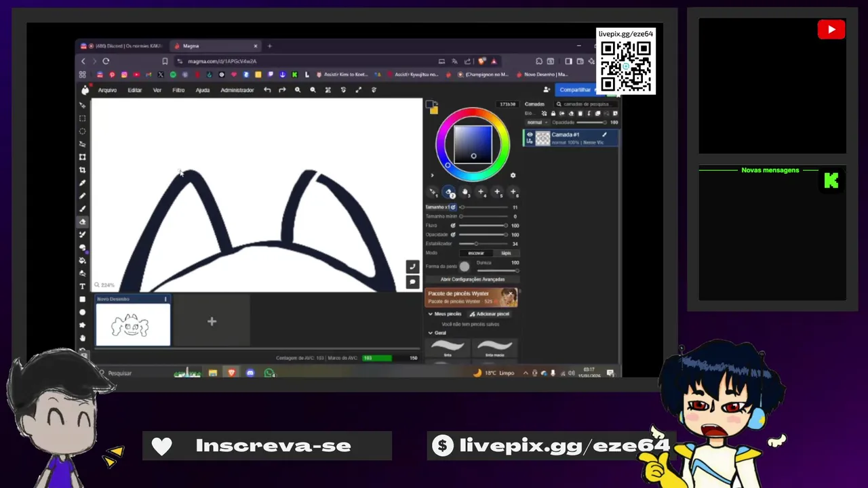This screenshot has height=488, width=868.
Task: Open Ajuda menu
Action: pyautogui.click(x=203, y=90)
